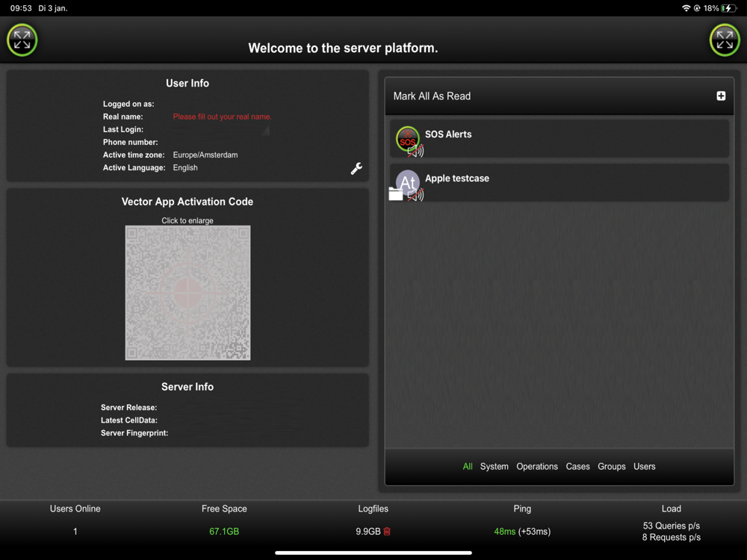Open the Apple testcase avatar icon
Image resolution: width=747 pixels, height=560 pixels.
coord(408,182)
